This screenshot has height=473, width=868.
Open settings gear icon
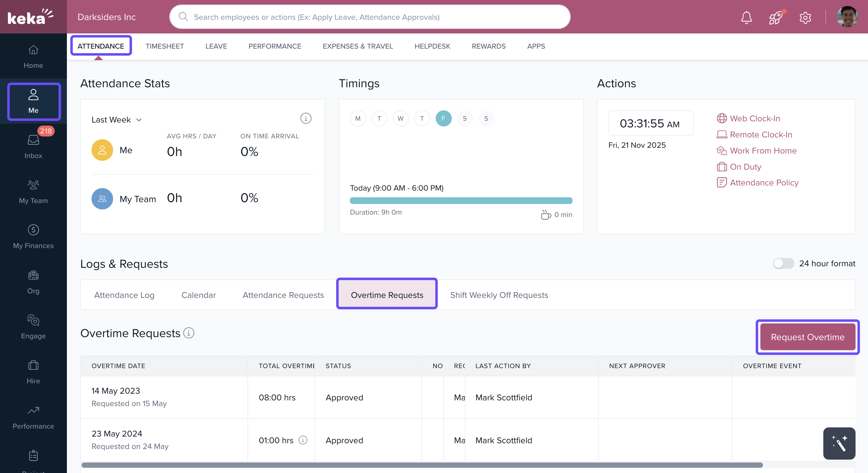[805, 17]
